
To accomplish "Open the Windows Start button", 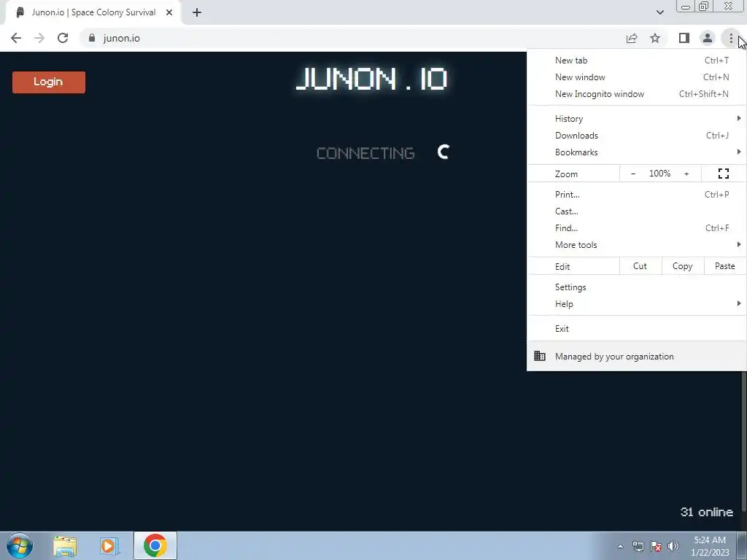I will (x=20, y=545).
